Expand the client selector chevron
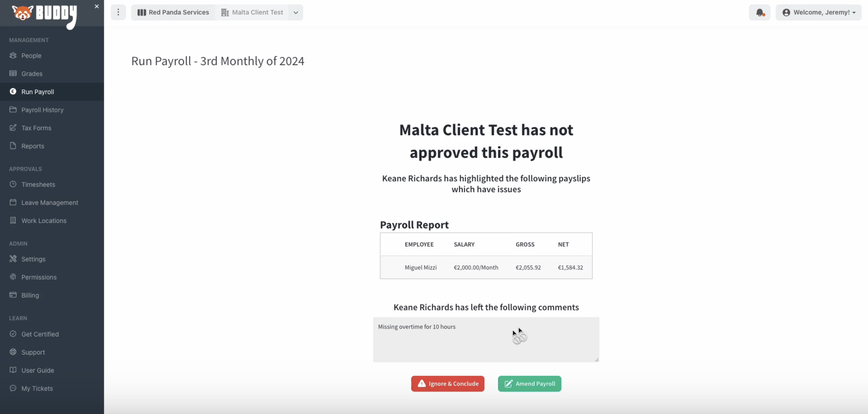868x414 pixels. (296, 12)
